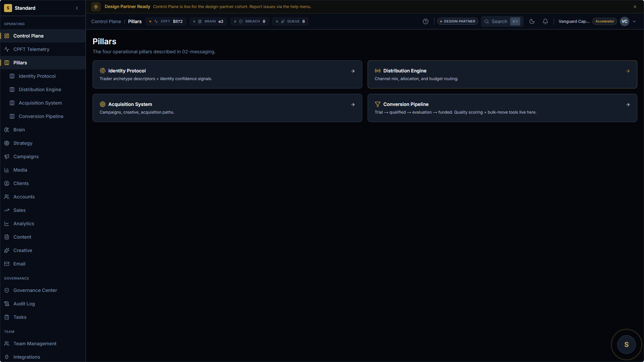644x362 pixels.
Task: Click the Acquisition System card arrow
Action: (353, 105)
